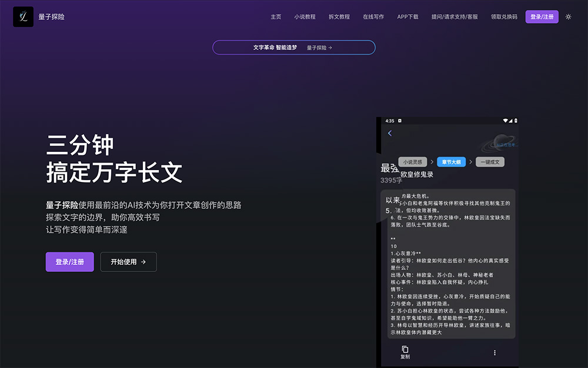Click the AI正在思考 planet graphic
The height and width of the screenshot is (368, 588).
click(501, 142)
